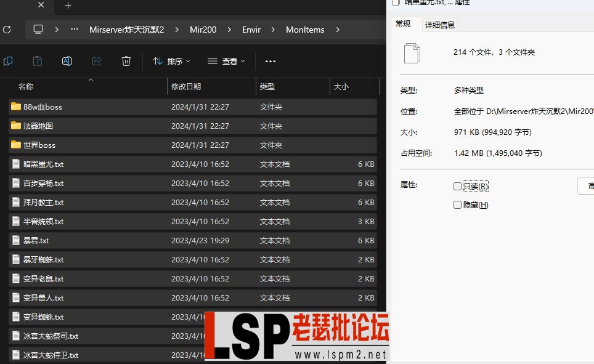
Task: Enable the 只读(R) read-only checkbox
Action: click(458, 186)
